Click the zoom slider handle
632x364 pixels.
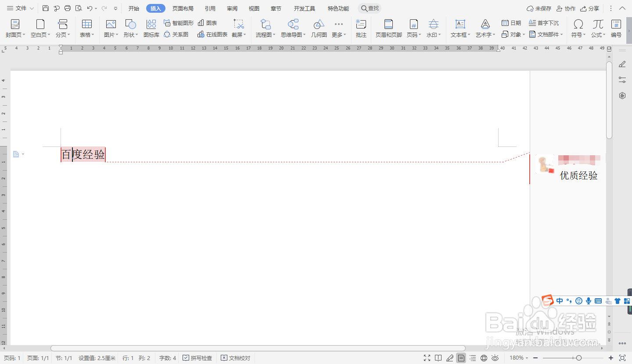click(579, 358)
